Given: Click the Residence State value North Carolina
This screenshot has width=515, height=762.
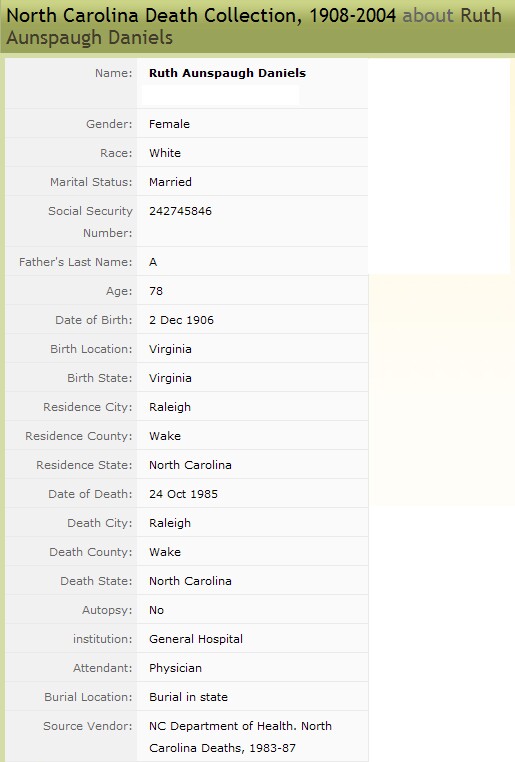Looking at the screenshot, I should [x=190, y=465].
